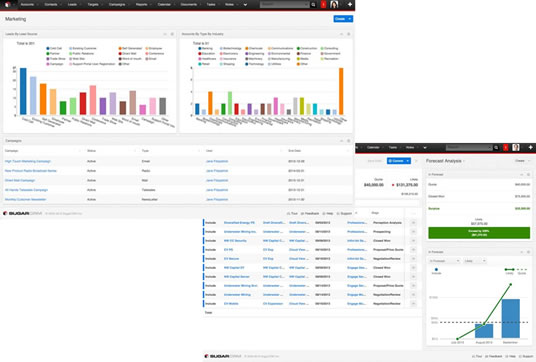Collapse top In Forecast dashlet
Viewport: 536px width, 362px height.
522,175
